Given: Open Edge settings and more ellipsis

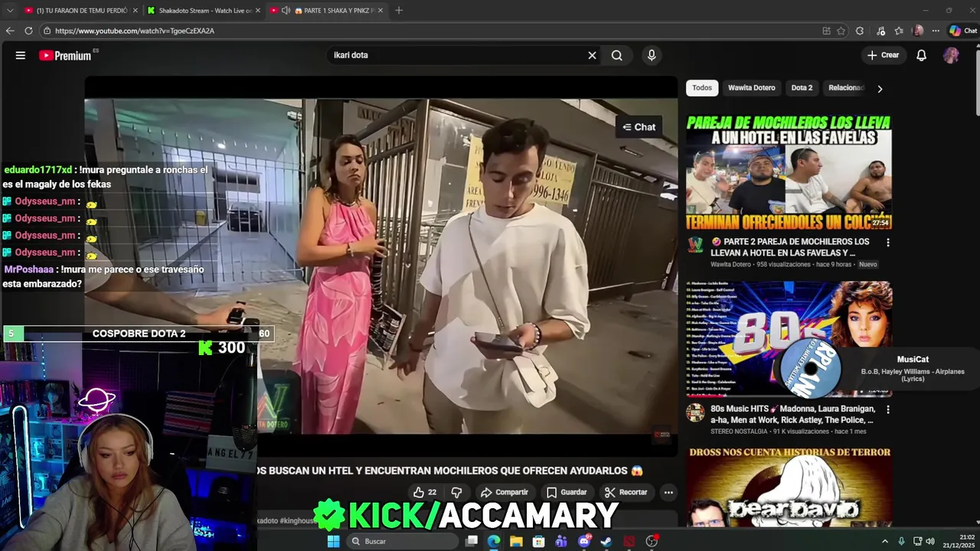Looking at the screenshot, I should tap(936, 31).
